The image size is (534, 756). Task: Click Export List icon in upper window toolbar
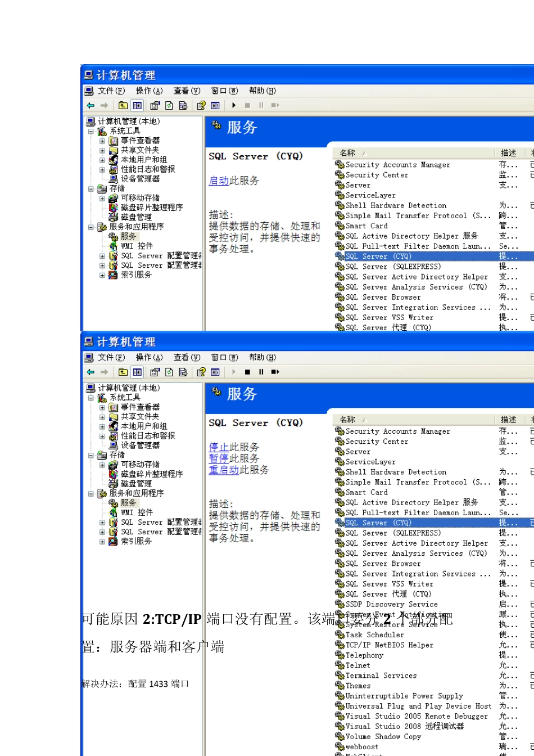tap(183, 105)
